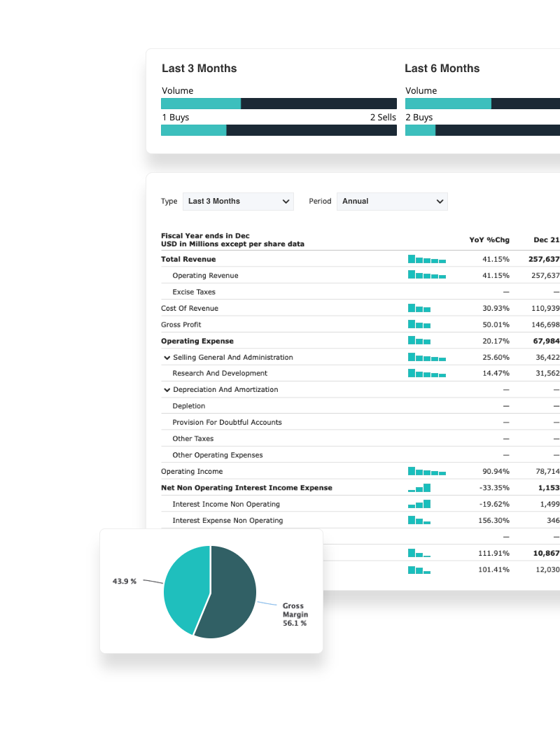Screen dimensions: 560x744
Task: Select the Last 6 Months heading
Action: 442,69
